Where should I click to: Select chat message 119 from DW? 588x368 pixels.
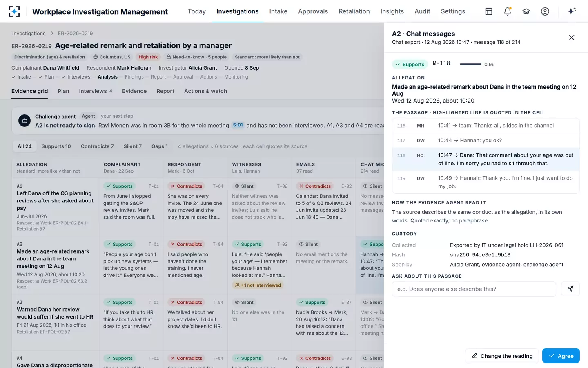click(486, 182)
